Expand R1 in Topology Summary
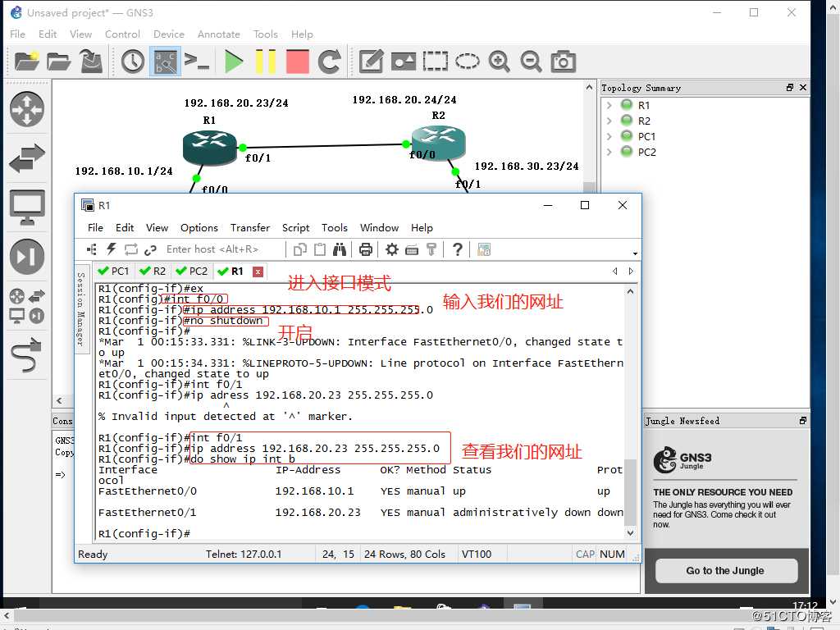The width and height of the screenshot is (840, 630). [x=609, y=105]
